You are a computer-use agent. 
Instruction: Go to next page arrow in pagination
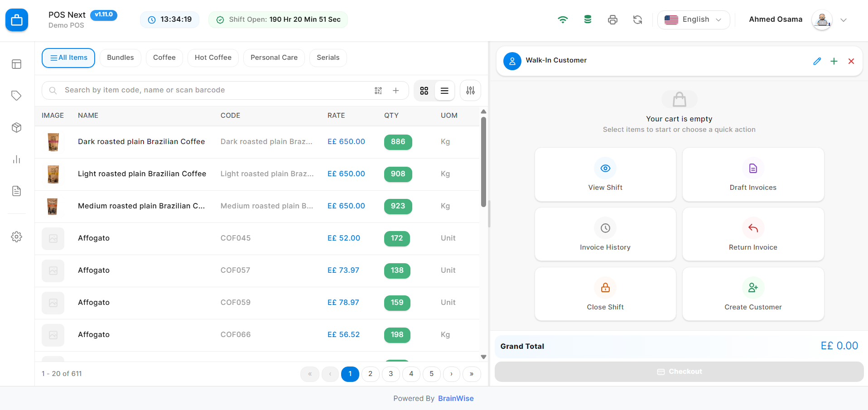coord(451,374)
